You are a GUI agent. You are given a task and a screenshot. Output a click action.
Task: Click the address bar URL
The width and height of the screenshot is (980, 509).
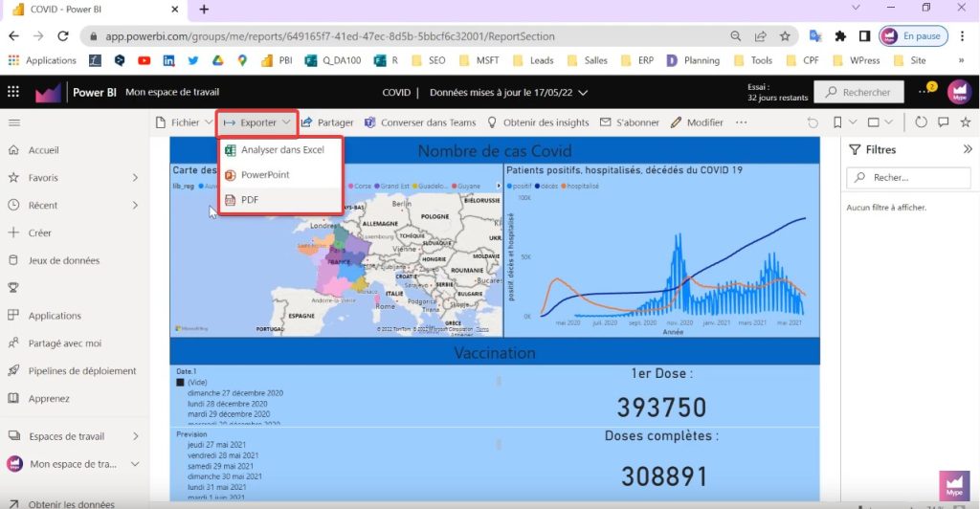330,36
